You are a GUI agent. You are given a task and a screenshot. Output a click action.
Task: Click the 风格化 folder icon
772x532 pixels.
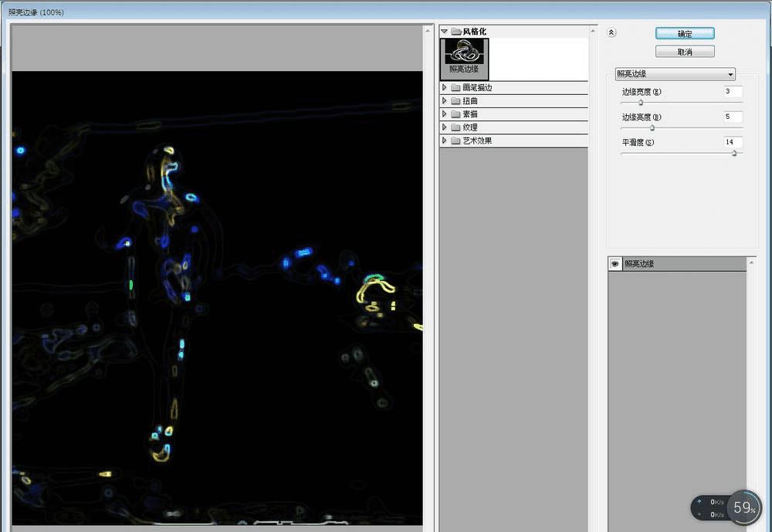(x=456, y=32)
